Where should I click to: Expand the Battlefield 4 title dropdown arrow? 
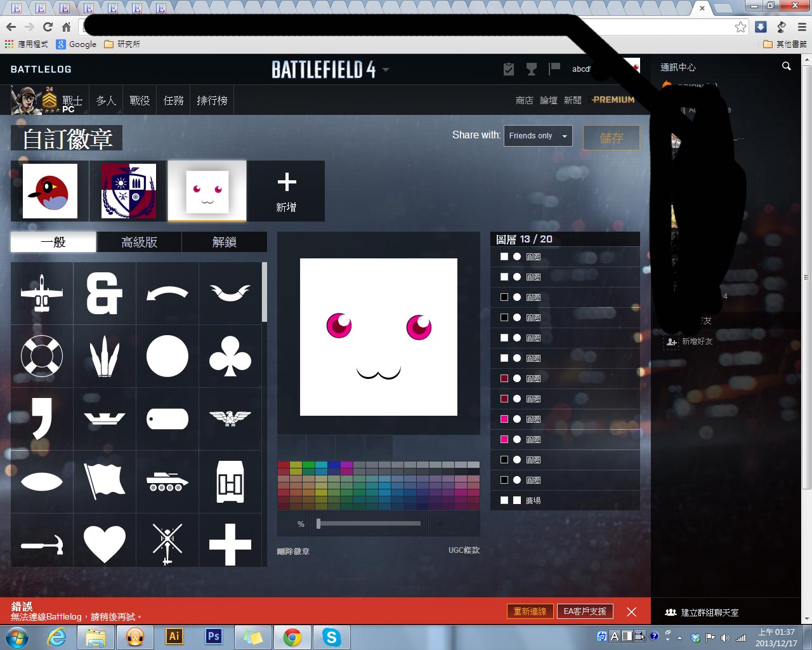pyautogui.click(x=386, y=70)
